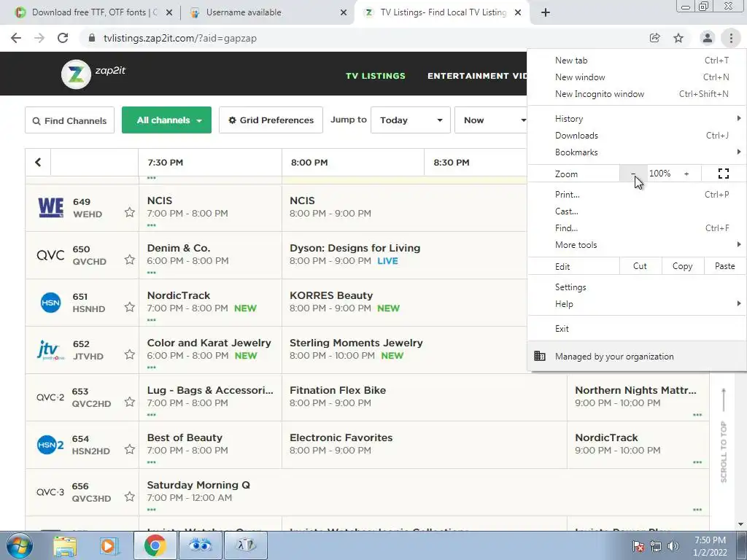Open Settings from Chrome menu

(636, 287)
